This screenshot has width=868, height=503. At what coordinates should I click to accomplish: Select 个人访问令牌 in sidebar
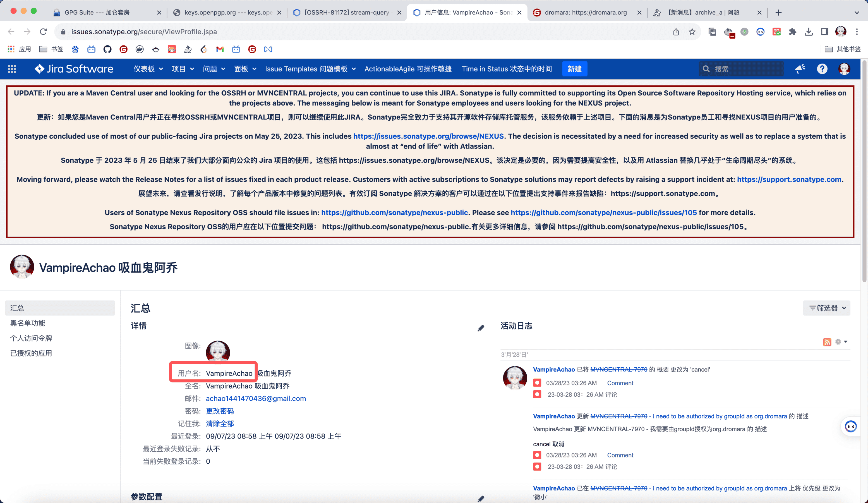(31, 338)
